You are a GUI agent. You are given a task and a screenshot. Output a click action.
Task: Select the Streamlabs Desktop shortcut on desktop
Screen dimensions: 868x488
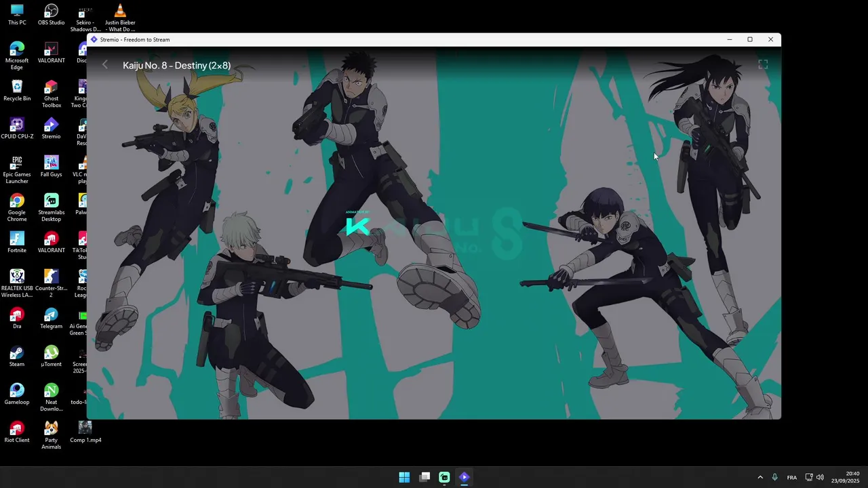[x=51, y=208]
